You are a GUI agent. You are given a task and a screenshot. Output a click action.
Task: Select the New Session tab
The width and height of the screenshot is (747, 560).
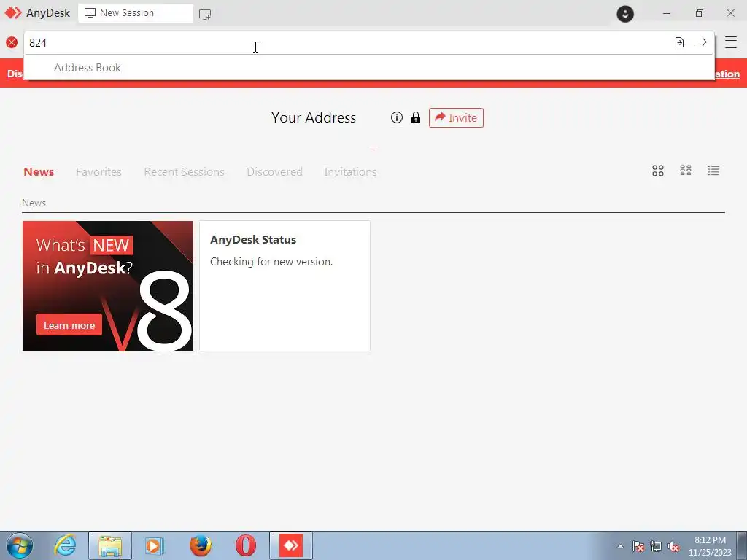click(135, 13)
